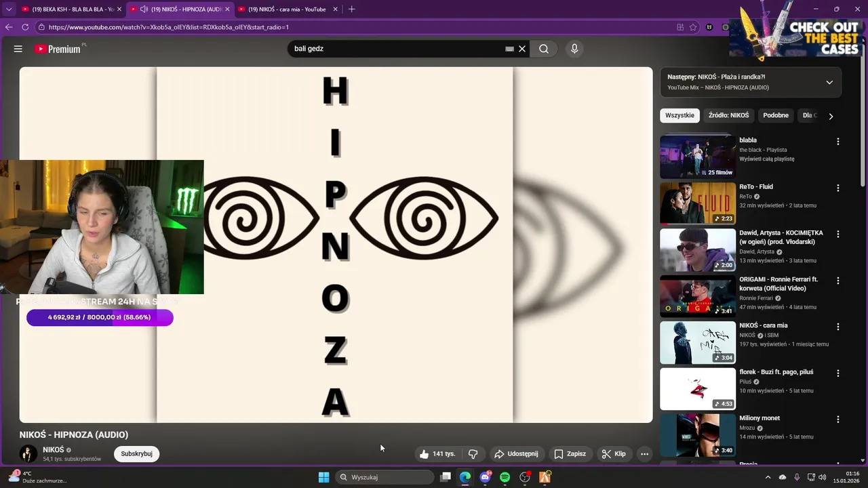Open Miliony monet video thumbnail
This screenshot has width=868, height=488.
tap(698, 434)
